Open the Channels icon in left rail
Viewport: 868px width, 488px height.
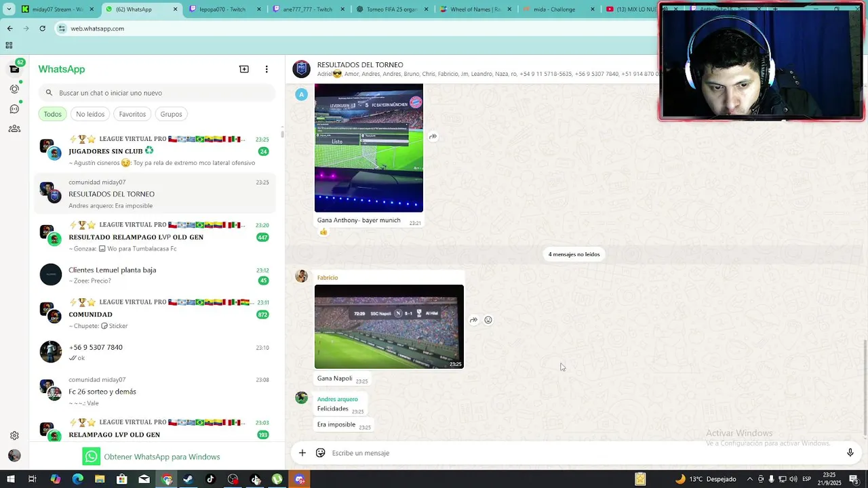coord(14,108)
